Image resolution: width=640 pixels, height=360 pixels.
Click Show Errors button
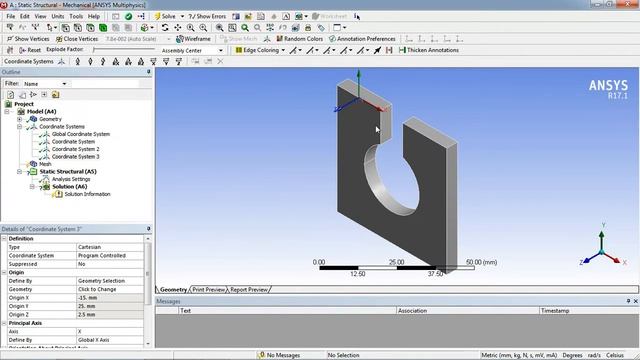tap(207, 16)
